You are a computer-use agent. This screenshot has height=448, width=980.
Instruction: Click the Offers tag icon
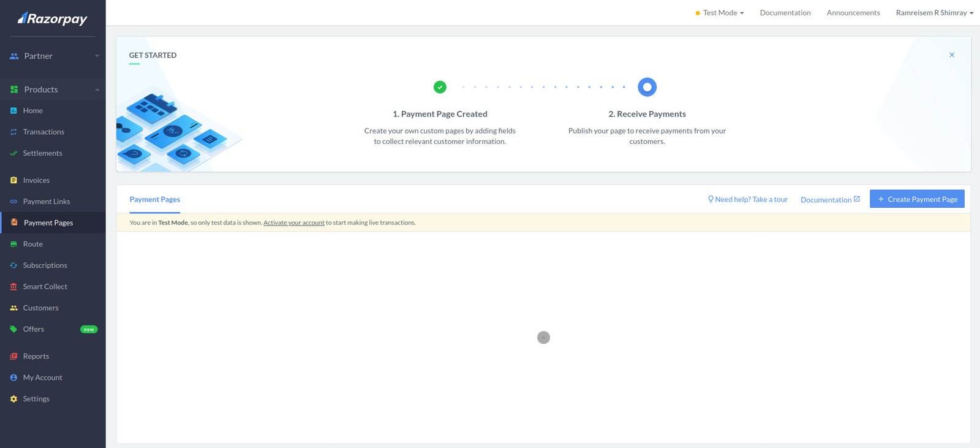coord(13,329)
